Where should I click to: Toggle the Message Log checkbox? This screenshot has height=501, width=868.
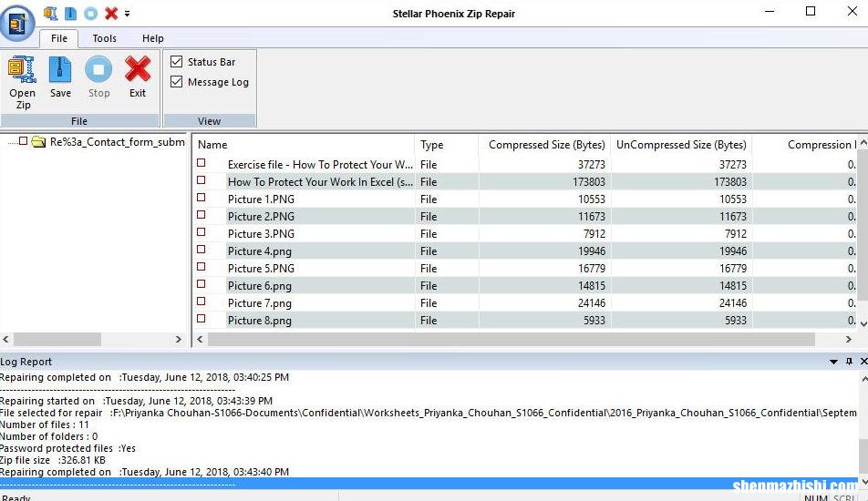pos(177,81)
